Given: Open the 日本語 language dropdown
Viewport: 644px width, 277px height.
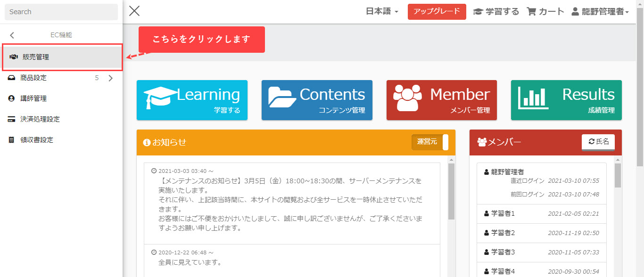Looking at the screenshot, I should pos(382,12).
